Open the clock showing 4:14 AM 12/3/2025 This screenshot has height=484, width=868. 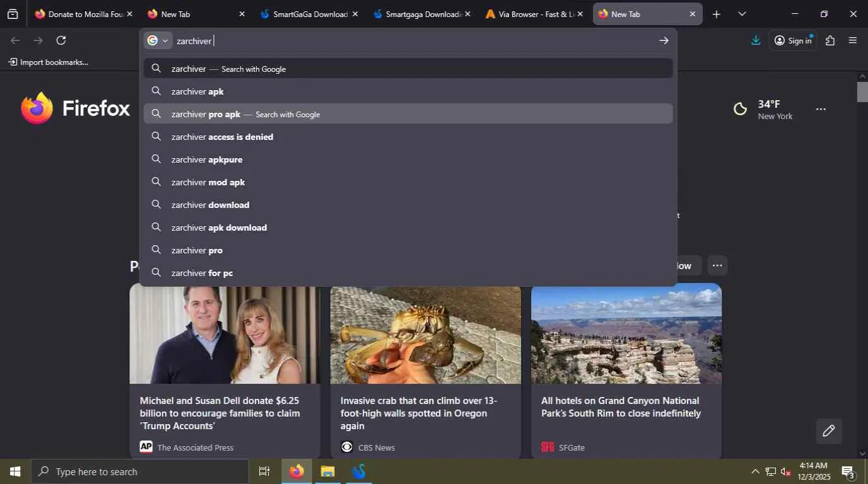[813, 471]
